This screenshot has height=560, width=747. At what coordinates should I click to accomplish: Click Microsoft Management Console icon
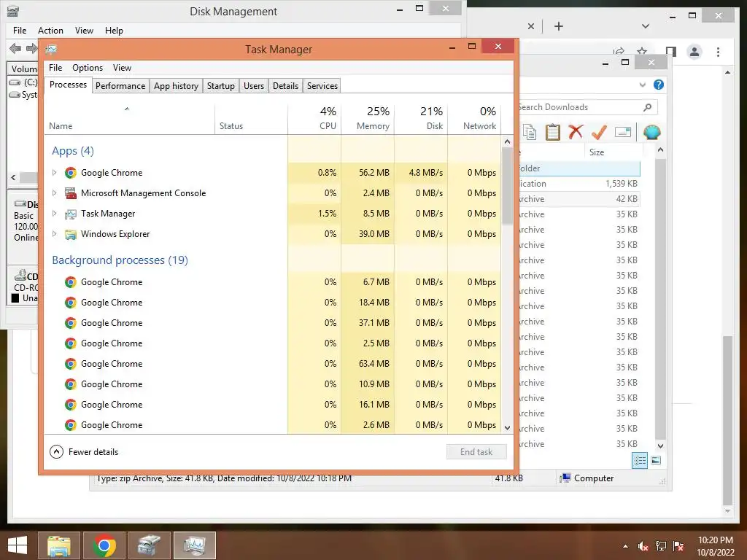(x=71, y=192)
